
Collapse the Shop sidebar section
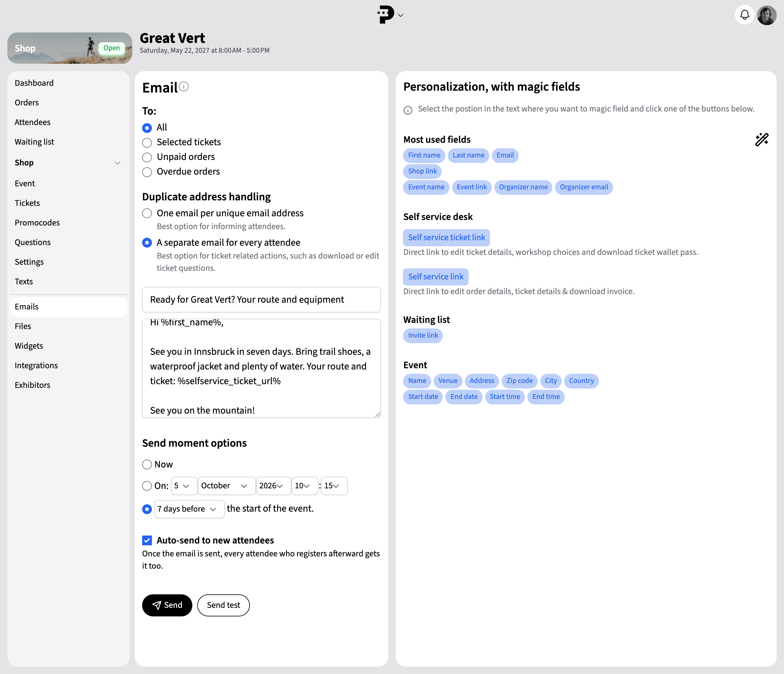pyautogui.click(x=117, y=163)
